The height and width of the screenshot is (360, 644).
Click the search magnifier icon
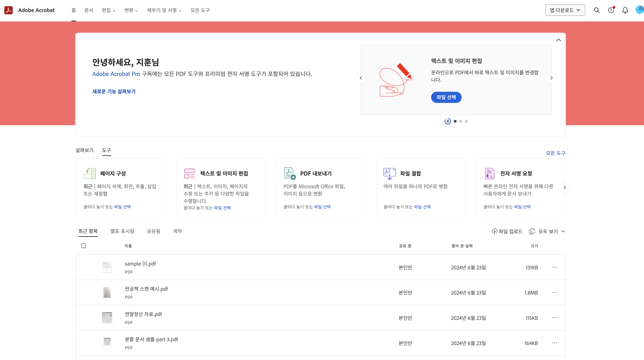[596, 10]
